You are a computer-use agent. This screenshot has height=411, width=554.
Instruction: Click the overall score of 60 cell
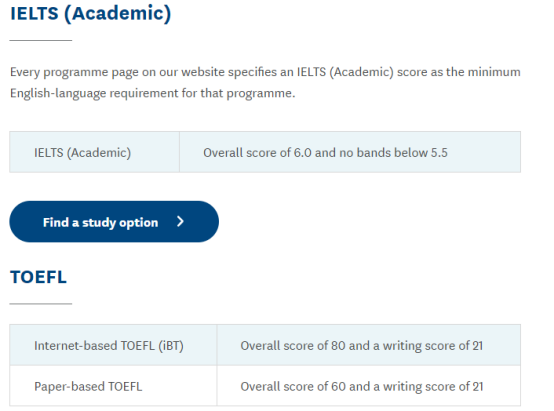(369, 386)
